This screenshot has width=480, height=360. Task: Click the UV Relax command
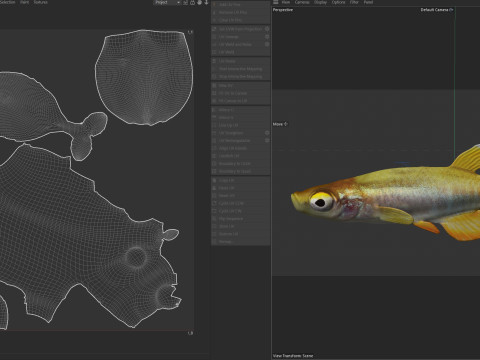240,61
